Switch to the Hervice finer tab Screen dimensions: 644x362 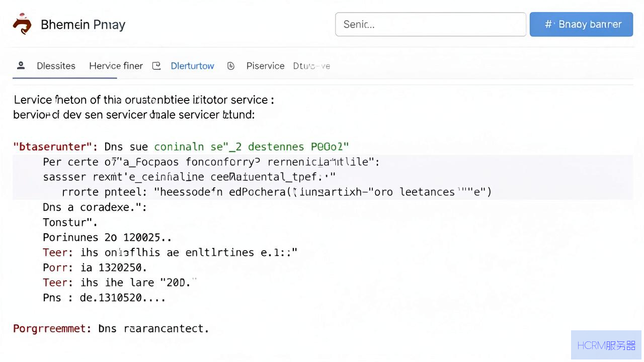click(x=116, y=66)
